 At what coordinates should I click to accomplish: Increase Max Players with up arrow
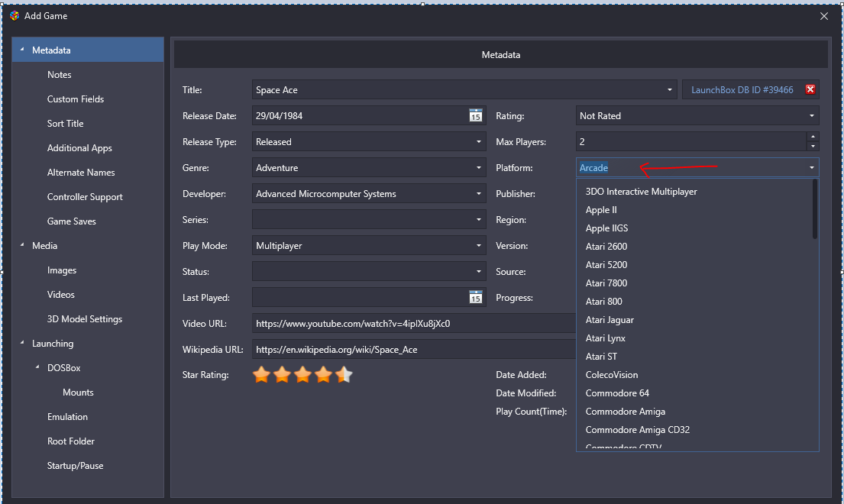pos(813,137)
